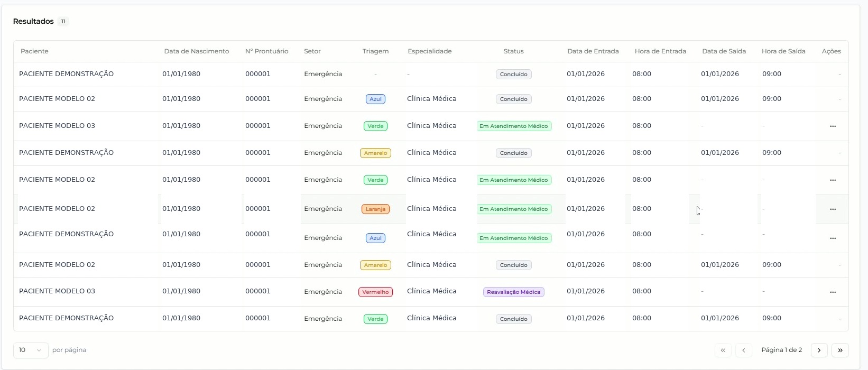Open actions for PACIENTE DEMONSTRAÇÃO Azul row
The image size is (868, 370).
click(833, 238)
